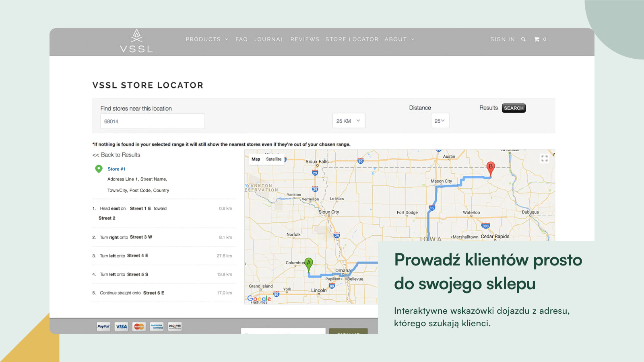Click the PayPal payment icon
Viewport: 644px width, 362px height.
(103, 327)
